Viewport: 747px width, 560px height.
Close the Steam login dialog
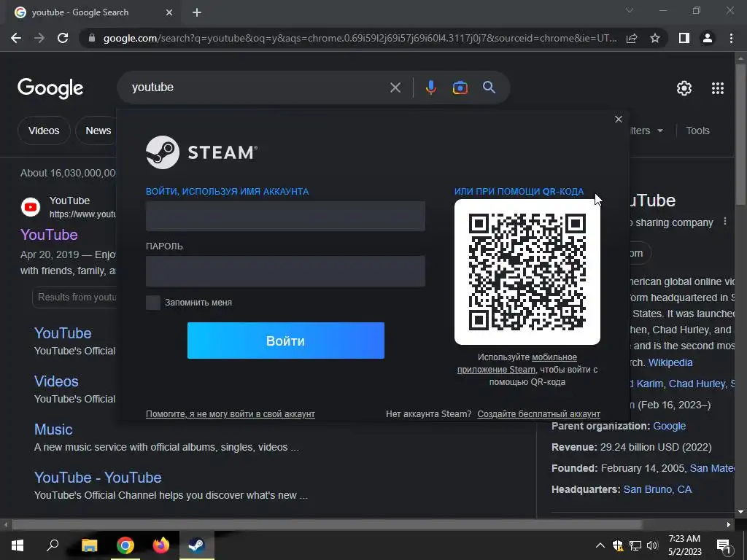point(619,119)
